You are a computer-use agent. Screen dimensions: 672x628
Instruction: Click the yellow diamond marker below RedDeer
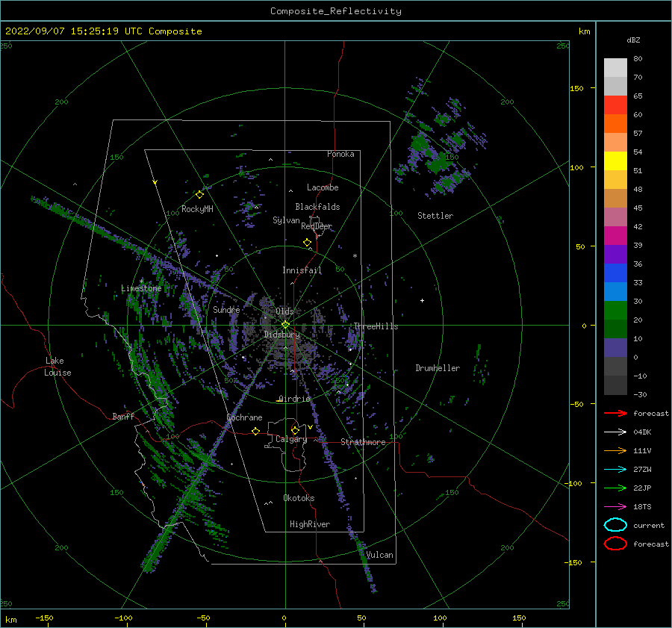[x=308, y=242]
